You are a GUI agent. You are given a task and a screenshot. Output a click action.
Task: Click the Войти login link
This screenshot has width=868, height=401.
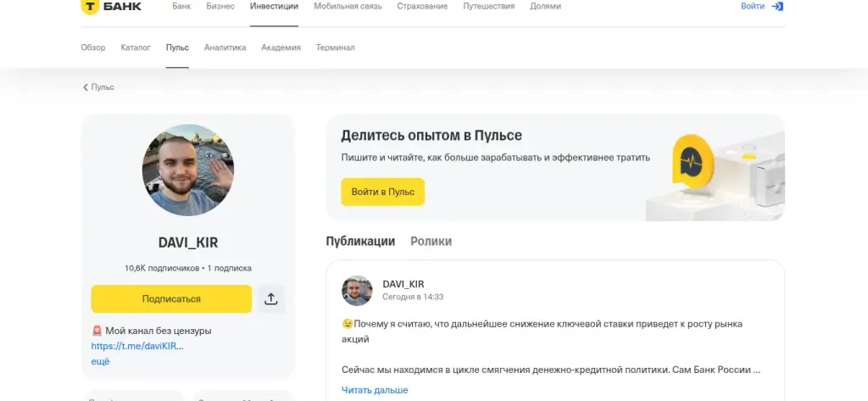click(753, 7)
